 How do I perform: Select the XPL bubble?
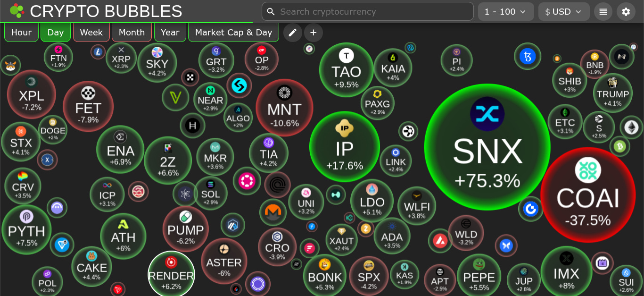point(32,94)
